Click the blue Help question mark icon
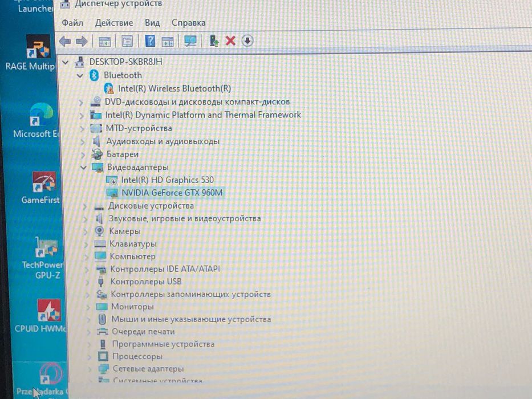This screenshot has height=399, width=532. coord(150,41)
